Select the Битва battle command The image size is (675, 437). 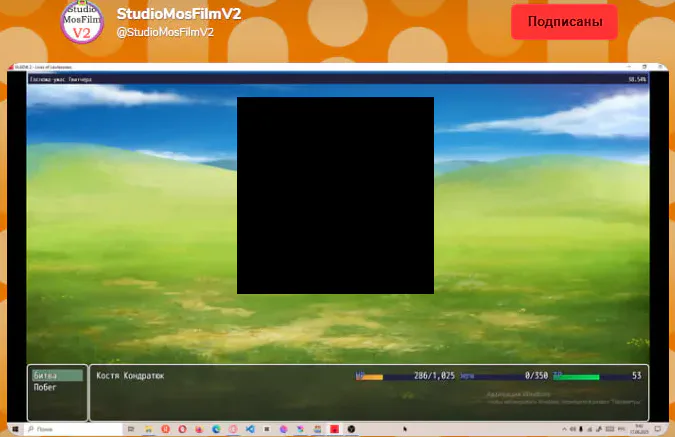pyautogui.click(x=57, y=375)
